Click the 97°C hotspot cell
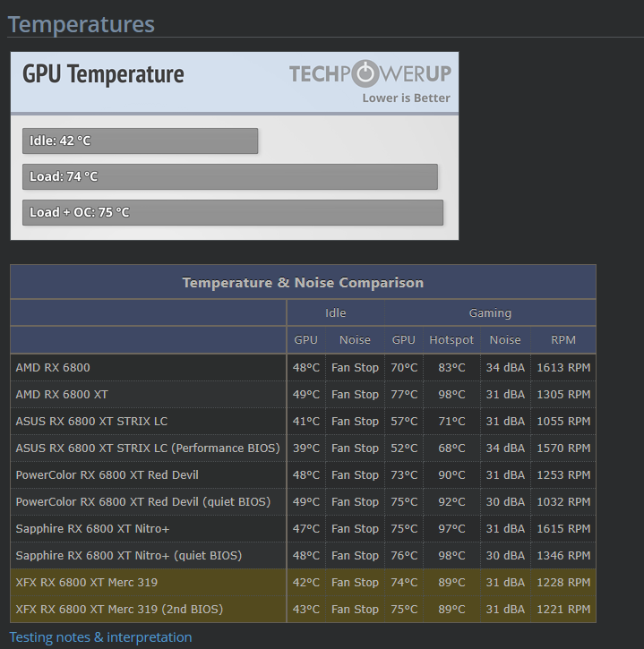This screenshot has height=649, width=644. point(451,529)
